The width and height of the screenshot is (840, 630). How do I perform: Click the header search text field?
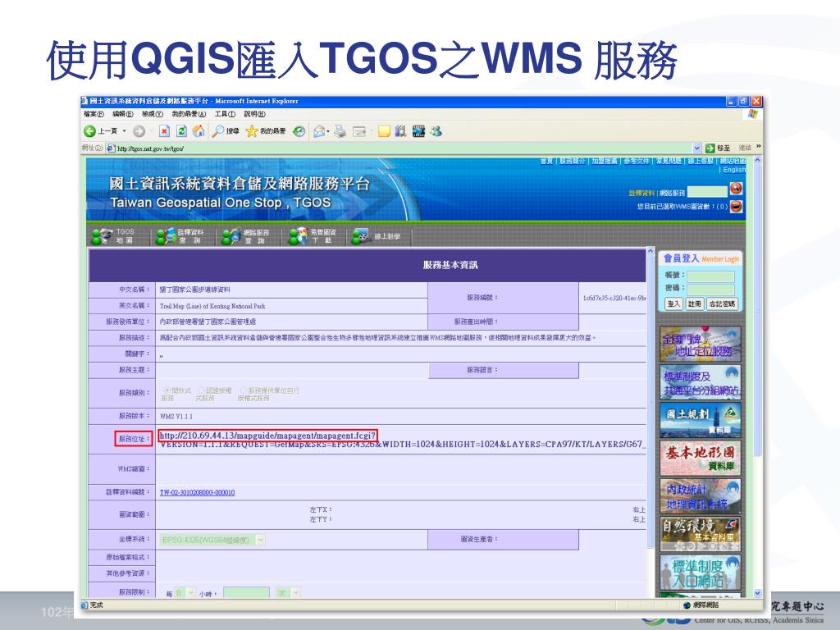[x=707, y=191]
